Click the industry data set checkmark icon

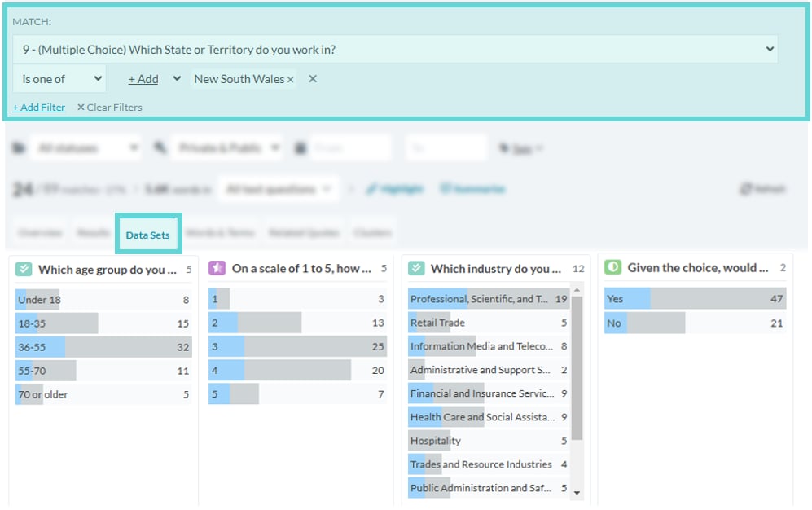pos(416,268)
